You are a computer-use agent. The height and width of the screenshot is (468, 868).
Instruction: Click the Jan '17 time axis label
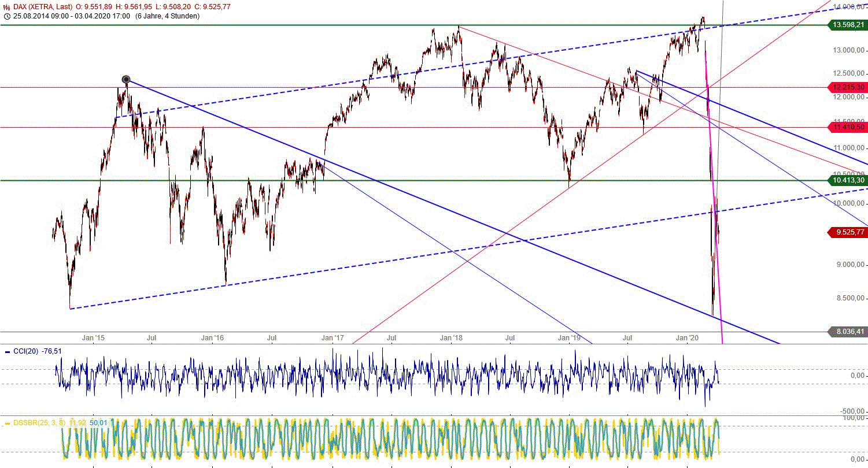click(333, 337)
